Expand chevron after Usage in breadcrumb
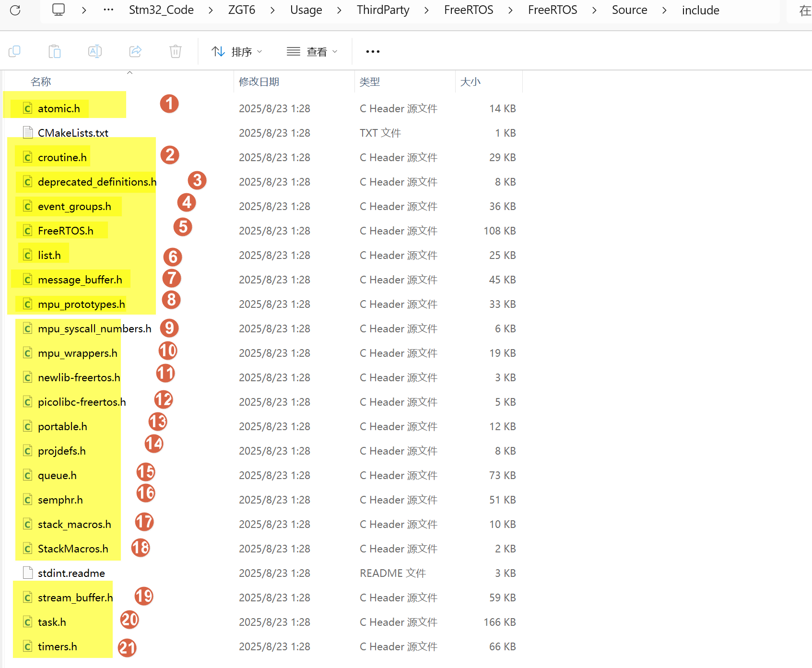This screenshot has width=812, height=668. click(x=339, y=10)
